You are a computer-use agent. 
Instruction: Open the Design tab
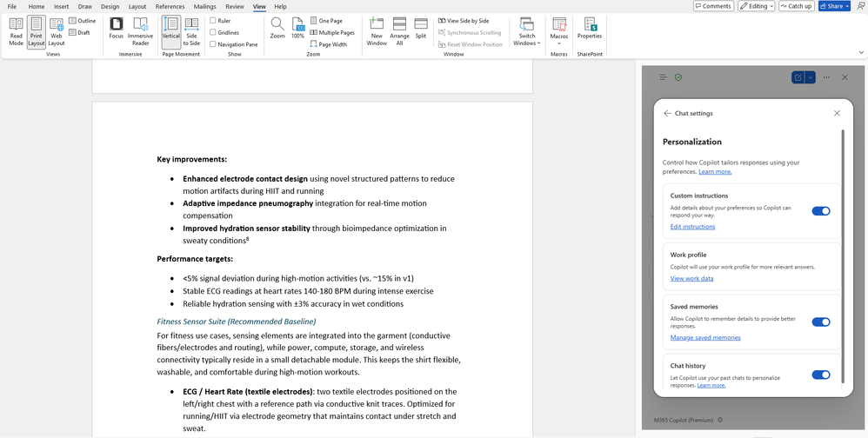110,7
